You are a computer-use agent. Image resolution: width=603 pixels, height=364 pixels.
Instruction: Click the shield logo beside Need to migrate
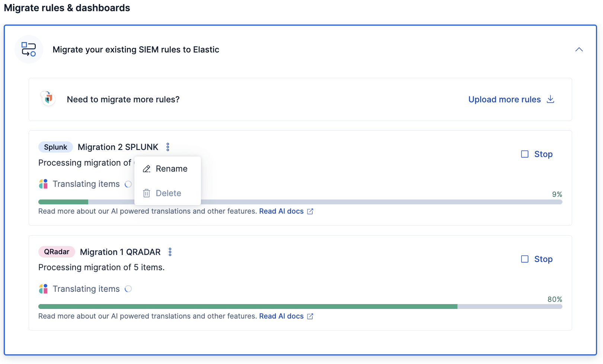point(48,99)
